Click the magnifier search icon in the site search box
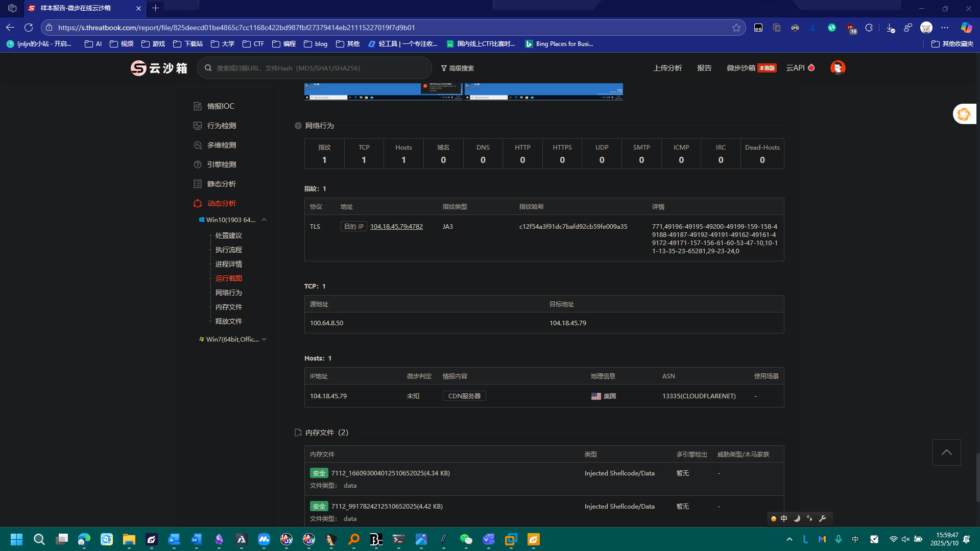 coord(208,68)
